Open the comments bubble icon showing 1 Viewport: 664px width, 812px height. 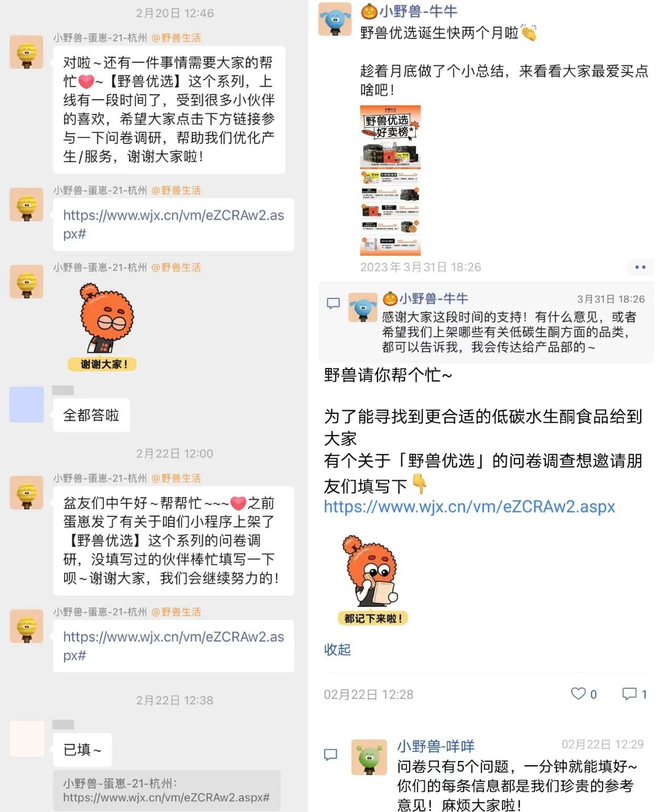tap(629, 694)
